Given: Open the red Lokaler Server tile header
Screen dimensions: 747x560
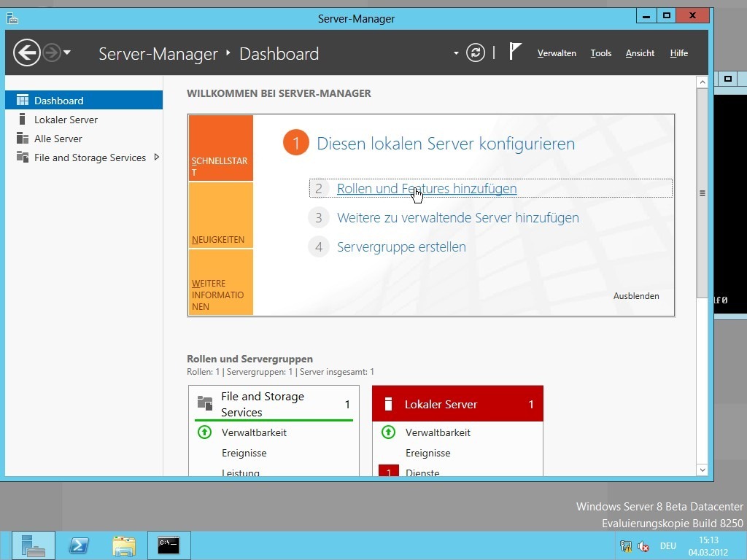Looking at the screenshot, I should tap(457, 404).
